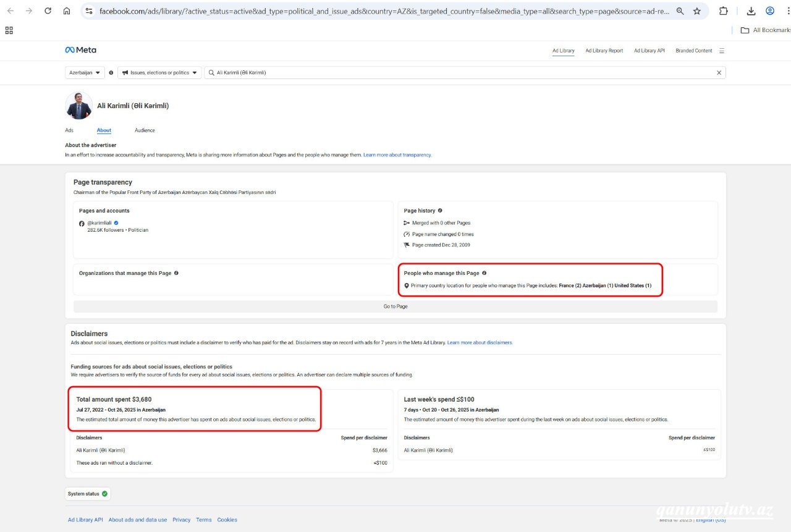Click info icon beside People who manage this Page
This screenshot has height=532, width=791.
point(484,273)
